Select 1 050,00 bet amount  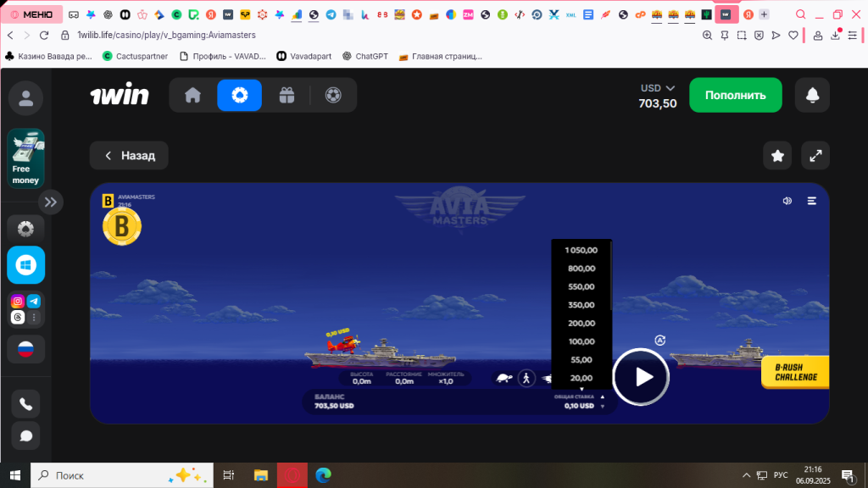[x=581, y=250]
